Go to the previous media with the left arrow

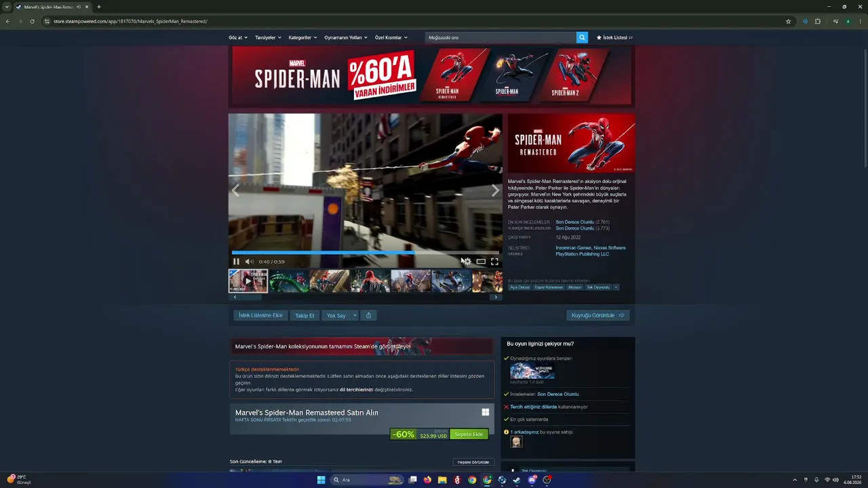coord(235,190)
